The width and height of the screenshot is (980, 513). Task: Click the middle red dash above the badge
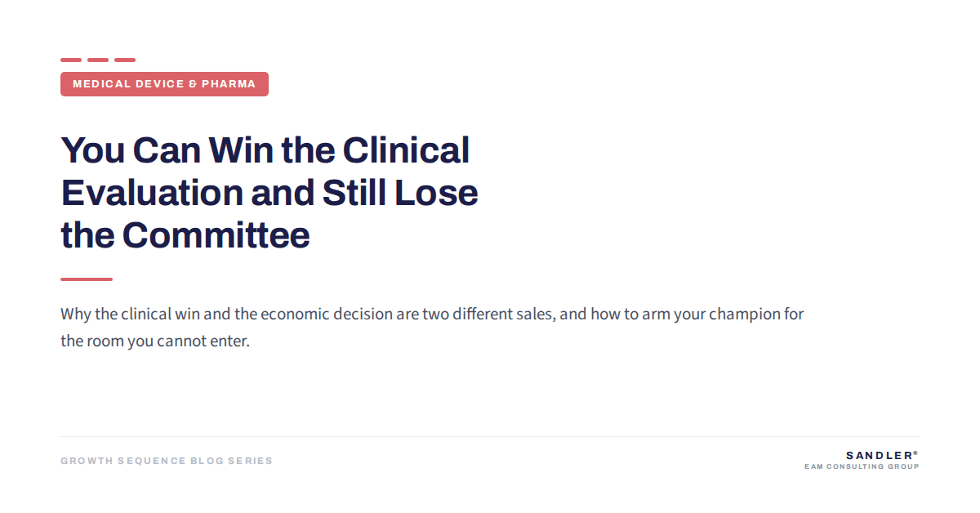[x=98, y=60]
